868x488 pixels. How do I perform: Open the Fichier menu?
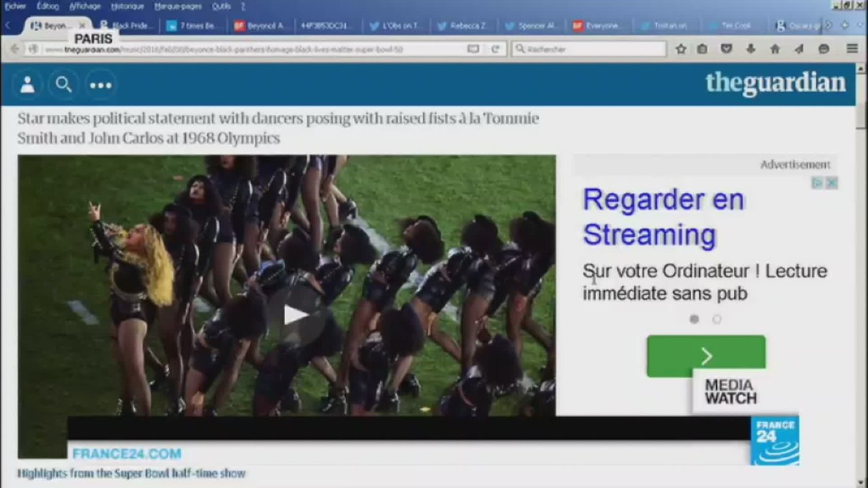coord(15,6)
